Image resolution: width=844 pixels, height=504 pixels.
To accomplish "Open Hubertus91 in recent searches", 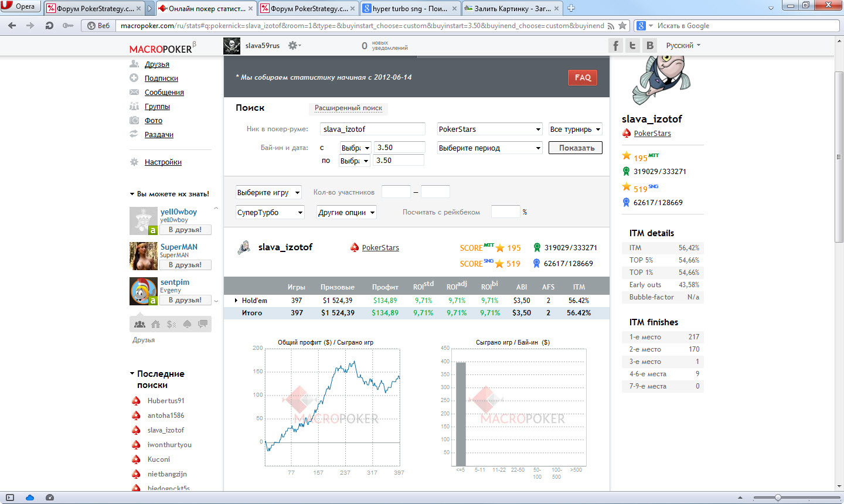I will click(x=166, y=401).
